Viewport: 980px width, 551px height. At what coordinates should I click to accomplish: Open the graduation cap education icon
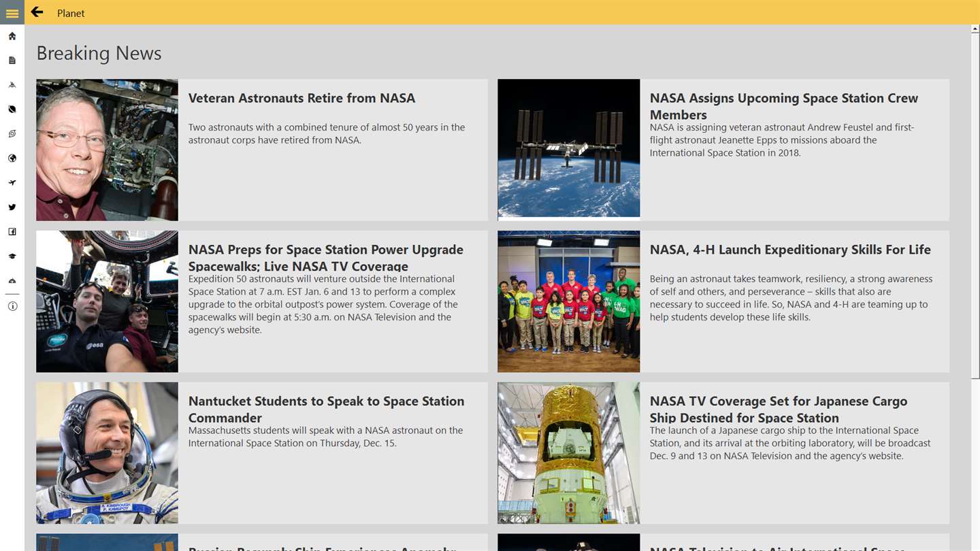(12, 256)
